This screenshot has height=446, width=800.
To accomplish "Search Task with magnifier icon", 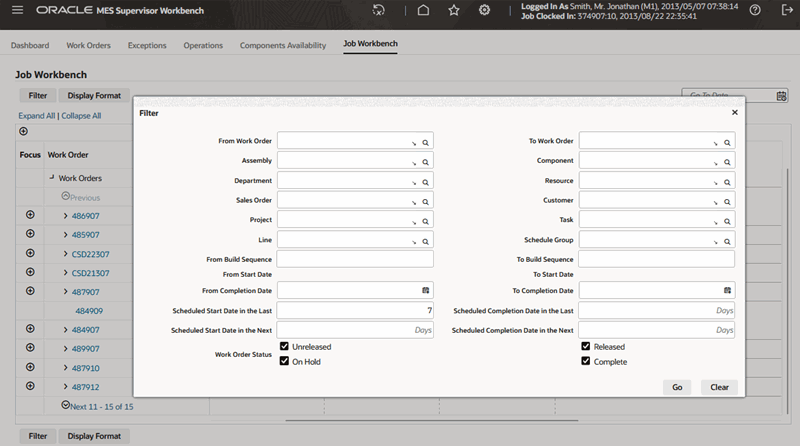I will [727, 221].
